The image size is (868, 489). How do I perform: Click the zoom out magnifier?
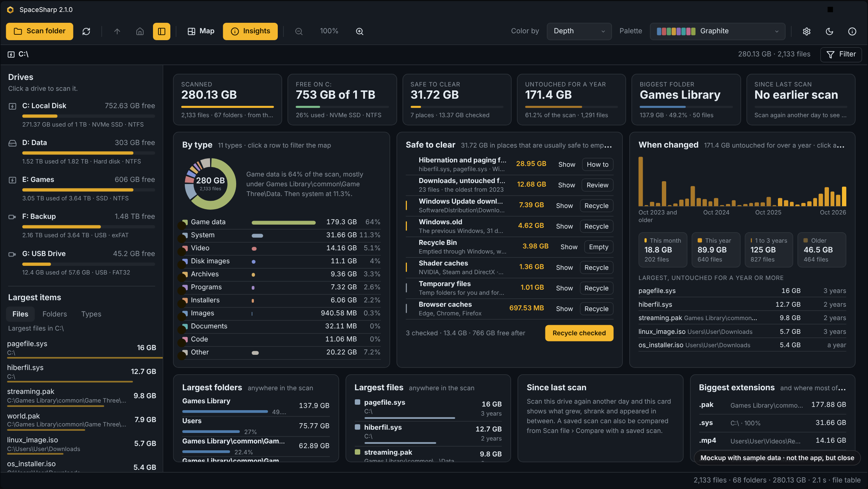(x=299, y=31)
